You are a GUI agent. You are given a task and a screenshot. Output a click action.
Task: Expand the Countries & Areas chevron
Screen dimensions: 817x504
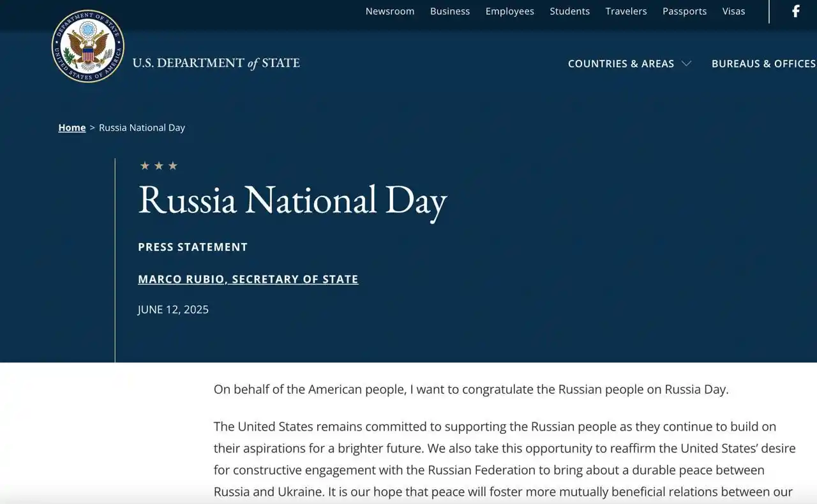(x=686, y=63)
